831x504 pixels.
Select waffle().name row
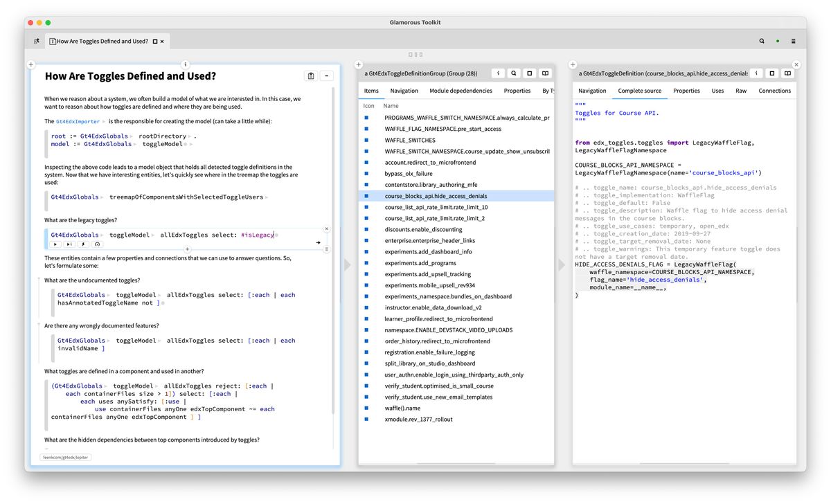coord(456,408)
